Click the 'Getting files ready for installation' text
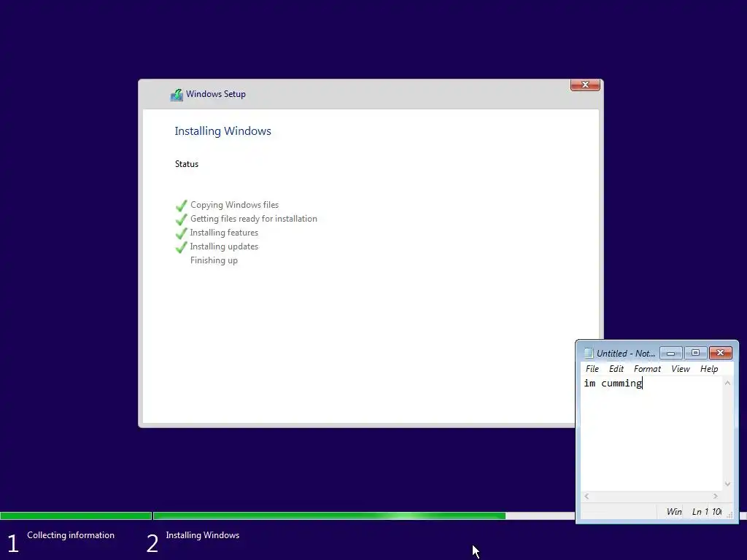The height and width of the screenshot is (560, 747). pyautogui.click(x=253, y=219)
